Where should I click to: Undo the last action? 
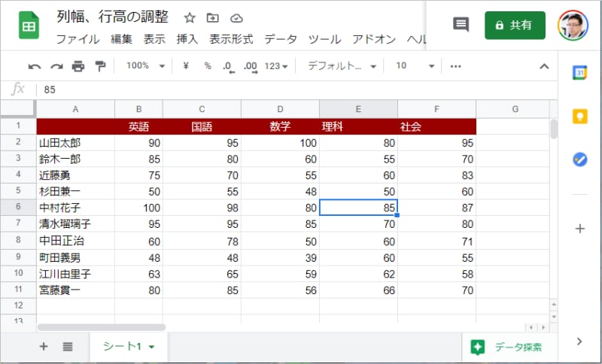click(x=35, y=66)
